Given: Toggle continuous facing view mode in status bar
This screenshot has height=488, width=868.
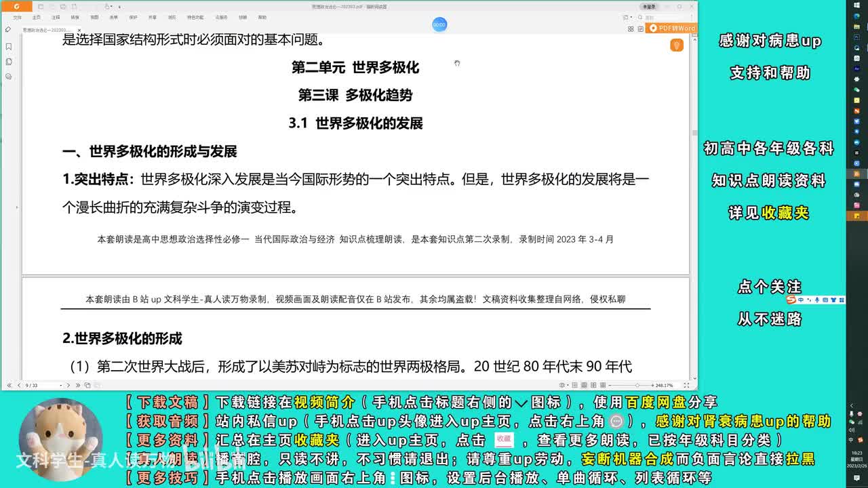Looking at the screenshot, I should coord(602,385).
